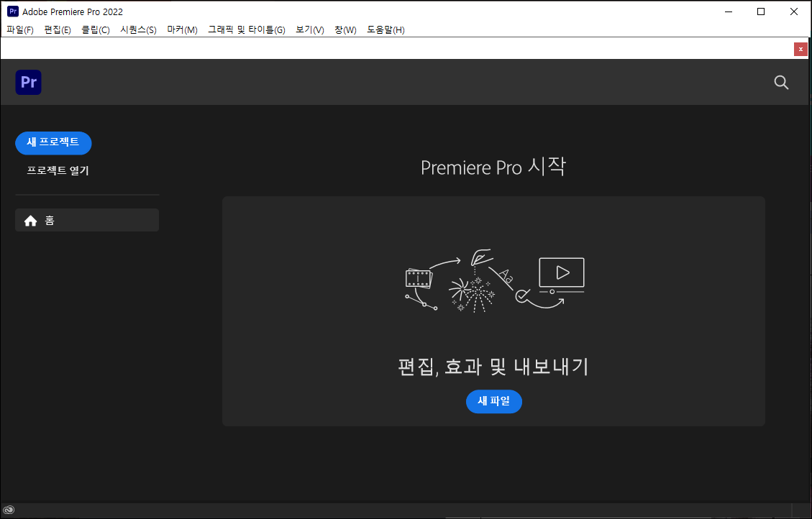Viewport: 812px width, 519px height.
Task: Open the 도움말 menu
Action: coord(386,29)
